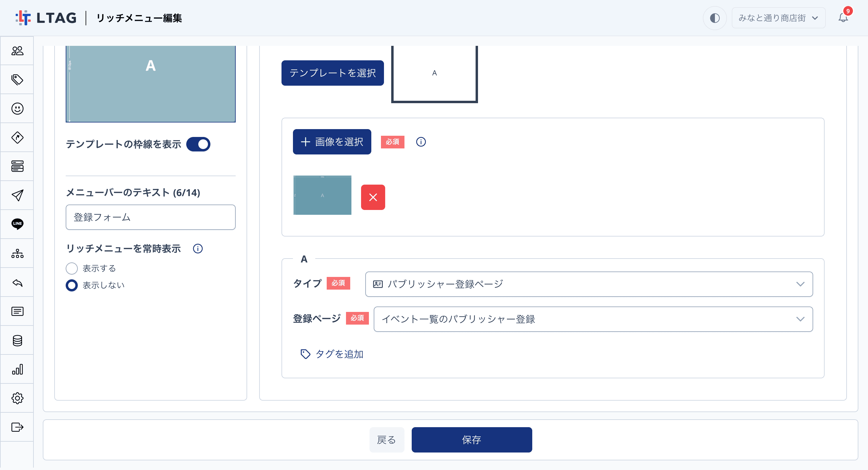Click the uploaded image thumbnail

pos(322,195)
